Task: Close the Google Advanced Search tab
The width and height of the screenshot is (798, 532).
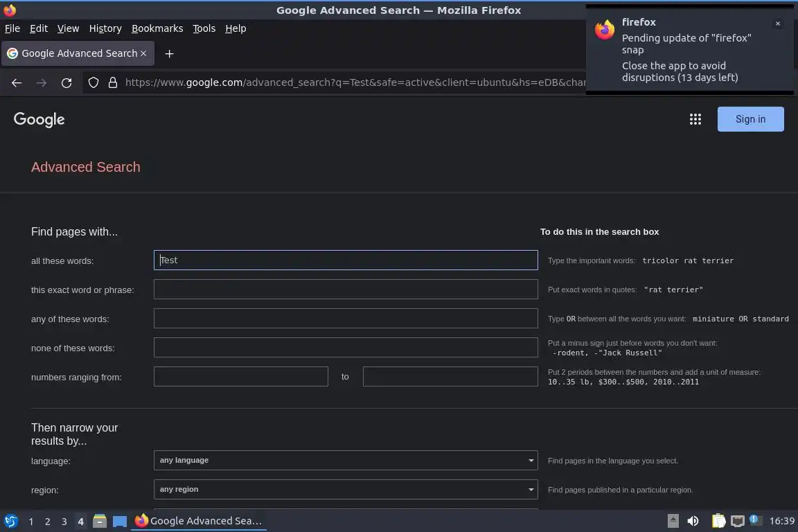Action: [x=143, y=53]
